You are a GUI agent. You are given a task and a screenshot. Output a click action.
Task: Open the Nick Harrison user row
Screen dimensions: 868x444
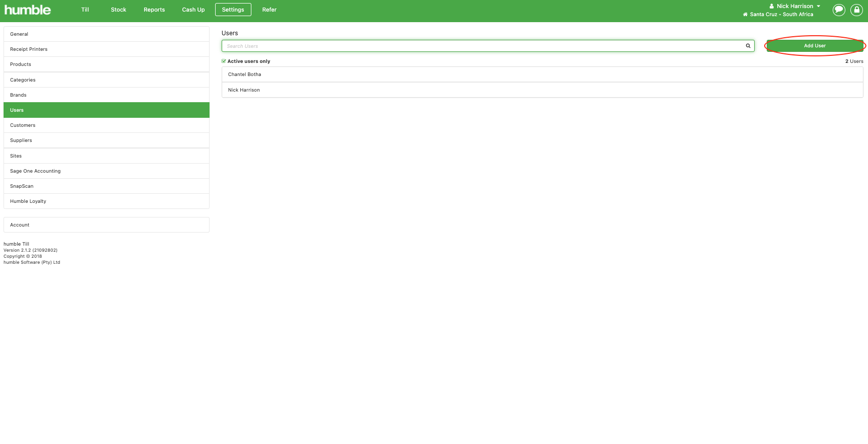[x=542, y=90]
